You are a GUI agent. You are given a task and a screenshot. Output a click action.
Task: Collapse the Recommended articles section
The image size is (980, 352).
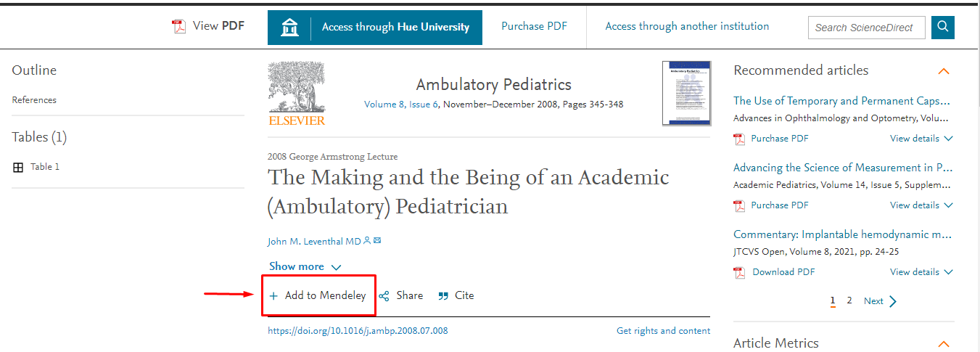pyautogui.click(x=943, y=71)
